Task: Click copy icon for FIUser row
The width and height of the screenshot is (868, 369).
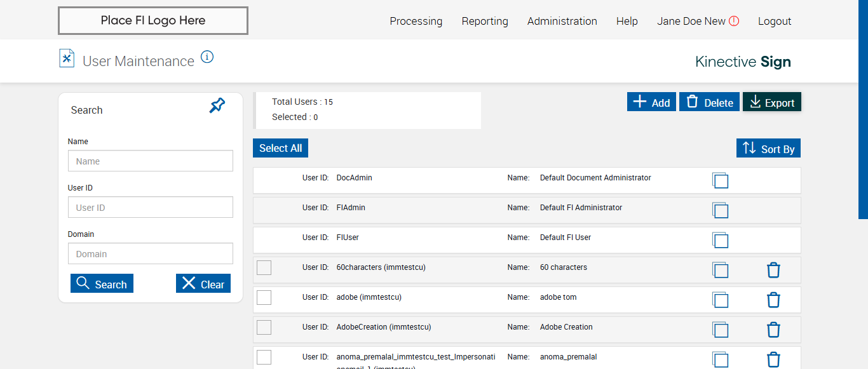Action: 720,240
